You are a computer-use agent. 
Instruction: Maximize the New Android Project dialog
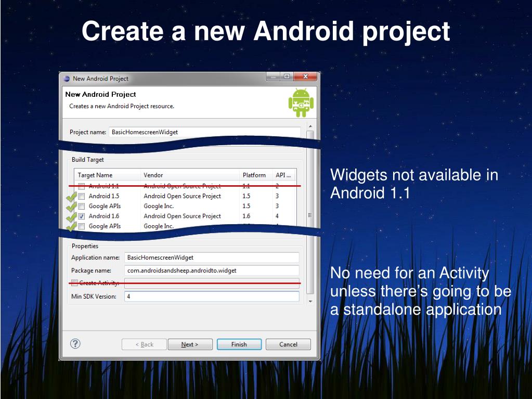tap(287, 76)
